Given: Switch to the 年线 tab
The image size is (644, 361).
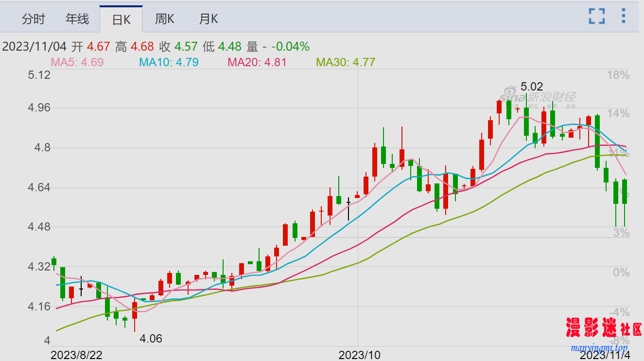Looking at the screenshot, I should 77,19.
